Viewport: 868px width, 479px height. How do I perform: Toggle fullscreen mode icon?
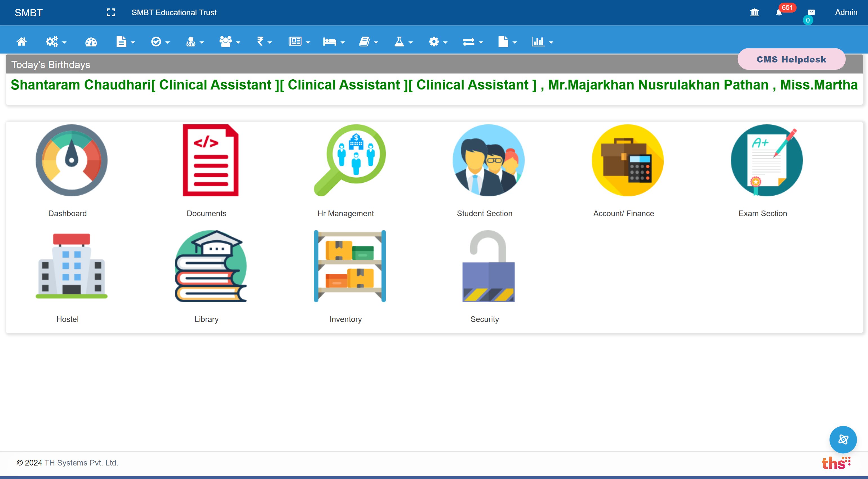click(111, 13)
